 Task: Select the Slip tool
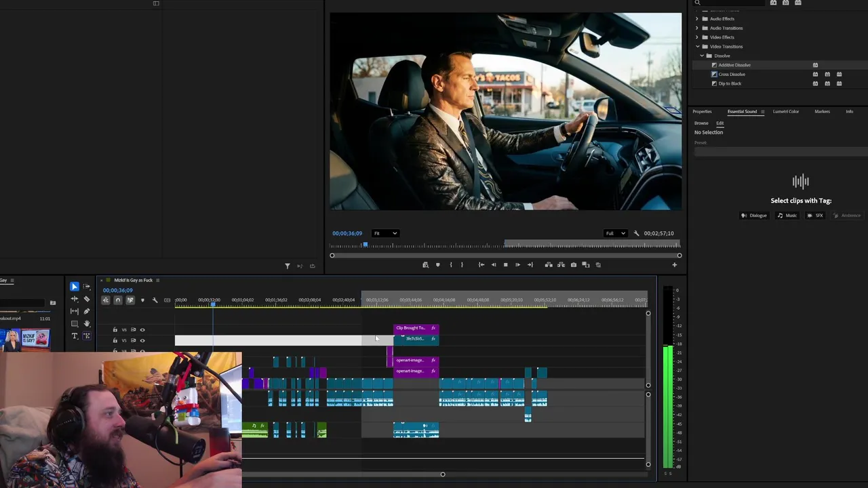[x=75, y=311]
